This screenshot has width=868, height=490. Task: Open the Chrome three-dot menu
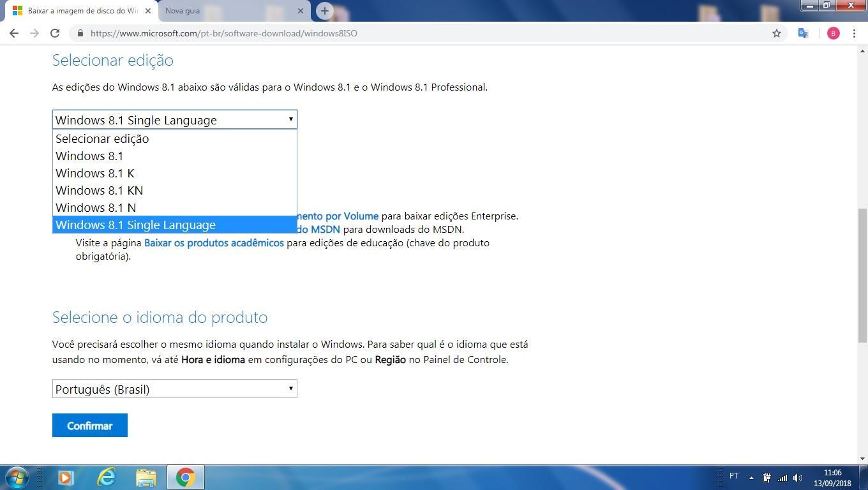tap(854, 33)
